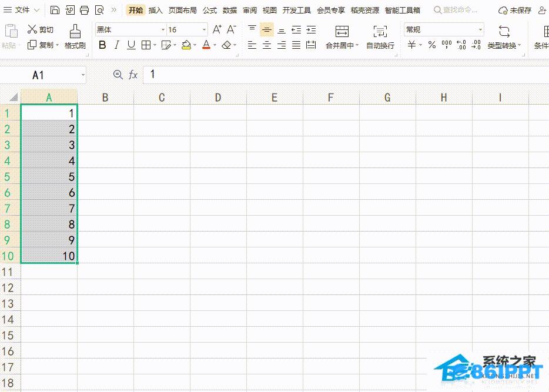
Task: Decrease font size with A- icon
Action: pyautogui.click(x=232, y=29)
